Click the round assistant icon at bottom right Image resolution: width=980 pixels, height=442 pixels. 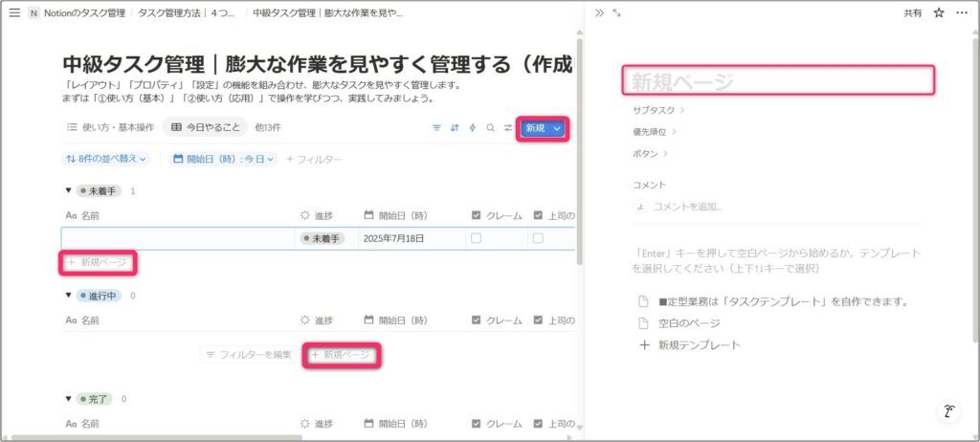click(950, 411)
